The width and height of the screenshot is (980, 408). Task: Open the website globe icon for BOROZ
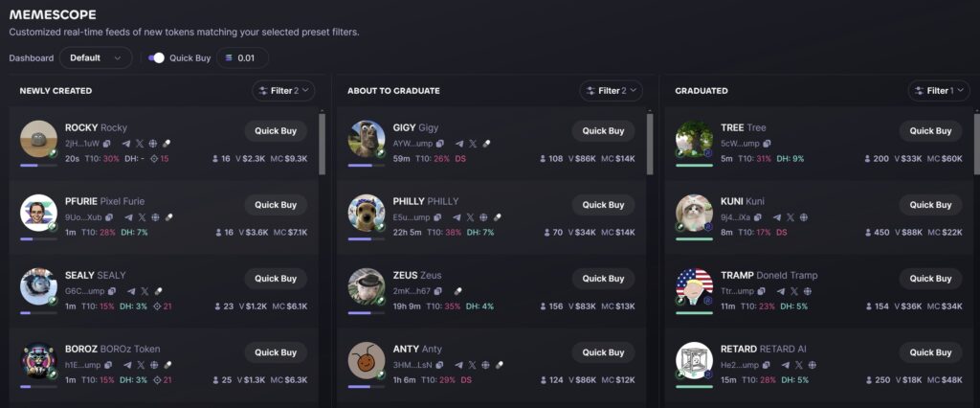coord(154,365)
